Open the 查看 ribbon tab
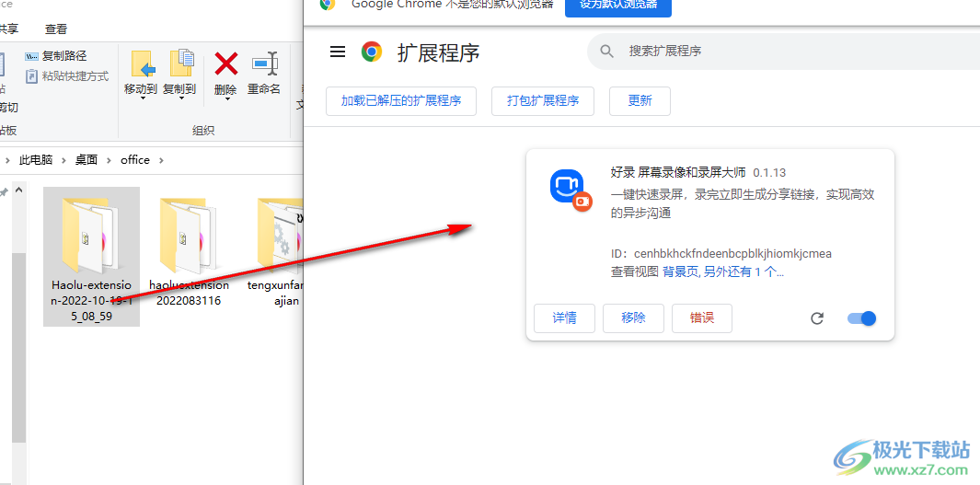 (x=56, y=29)
